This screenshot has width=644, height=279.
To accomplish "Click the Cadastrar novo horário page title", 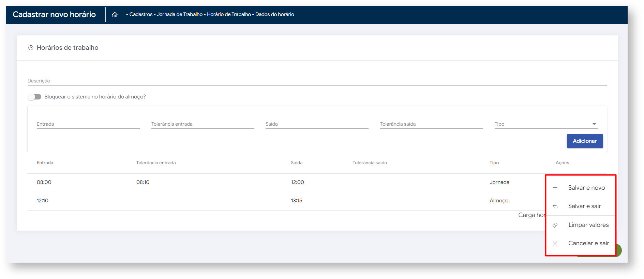I will (x=54, y=14).
